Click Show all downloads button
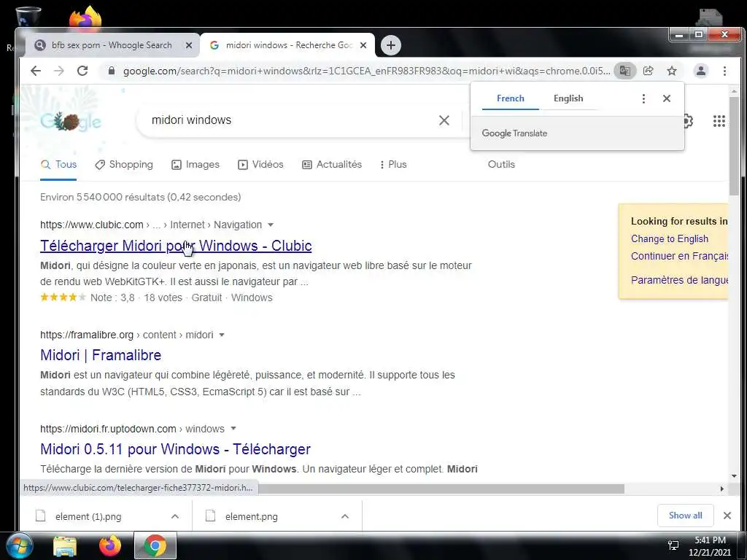The width and height of the screenshot is (747, 560). tap(685, 516)
